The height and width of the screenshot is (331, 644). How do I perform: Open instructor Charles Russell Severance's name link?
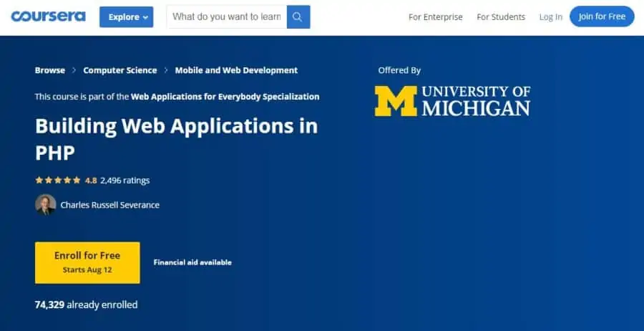110,205
